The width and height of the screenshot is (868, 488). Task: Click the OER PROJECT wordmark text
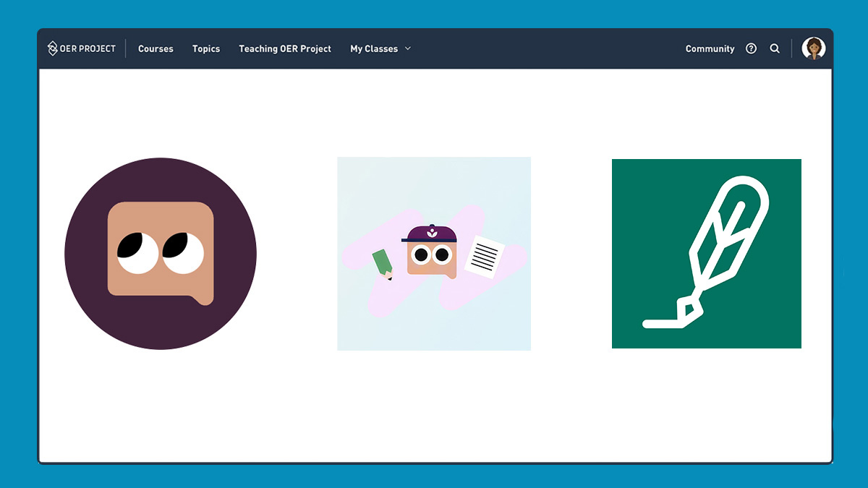point(88,48)
